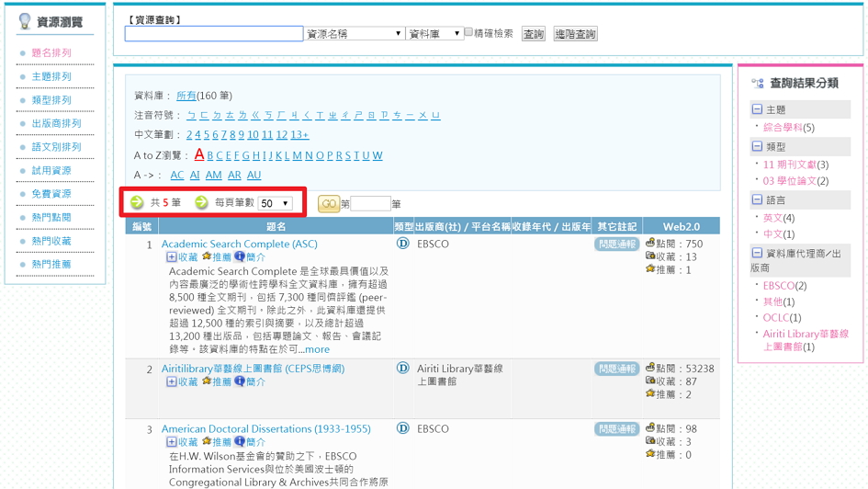This screenshot has width=868, height=489.
Task: Click green arrow icon beside 共 5 筆
Action: pos(137,203)
